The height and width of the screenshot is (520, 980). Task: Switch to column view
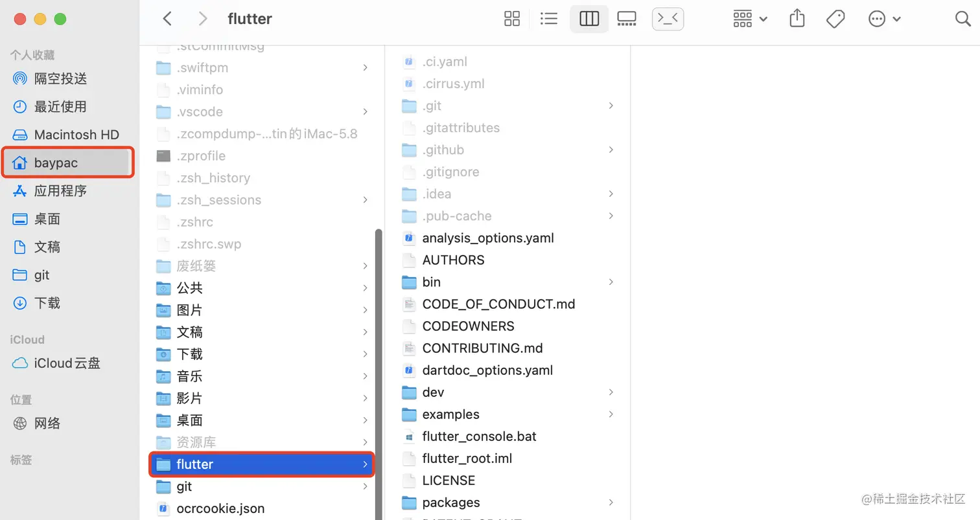589,19
